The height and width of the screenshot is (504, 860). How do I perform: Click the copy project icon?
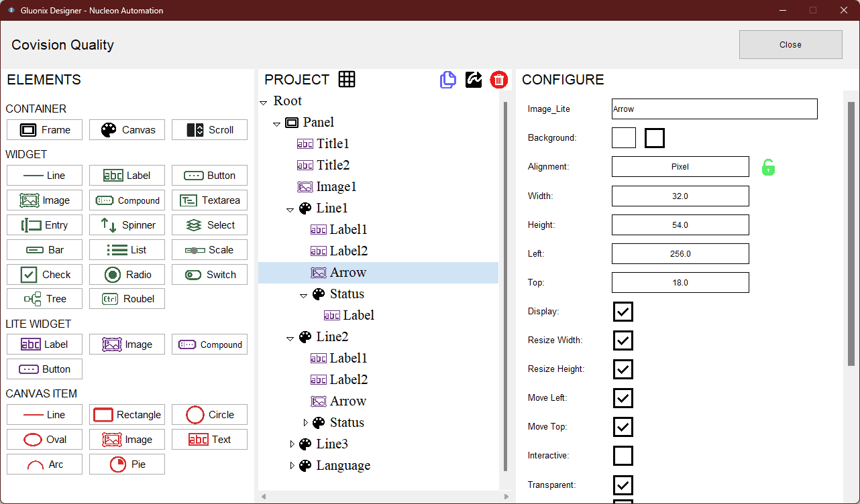(x=448, y=79)
